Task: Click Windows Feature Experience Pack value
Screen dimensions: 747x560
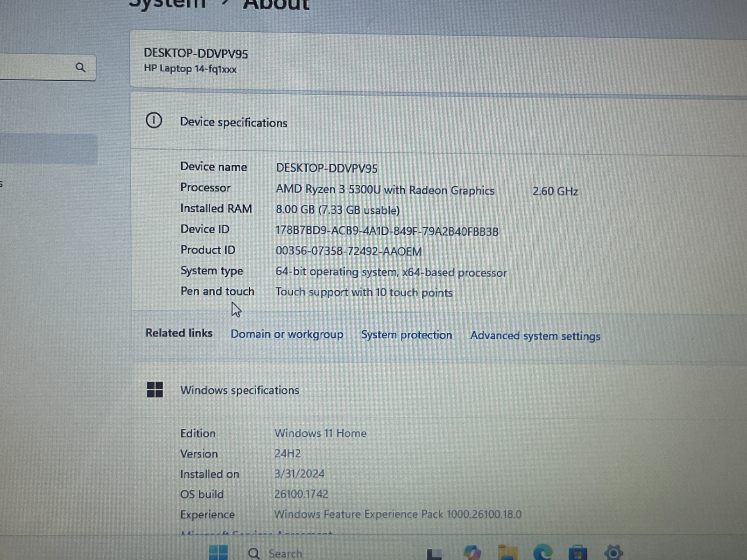Action: pyautogui.click(x=398, y=514)
